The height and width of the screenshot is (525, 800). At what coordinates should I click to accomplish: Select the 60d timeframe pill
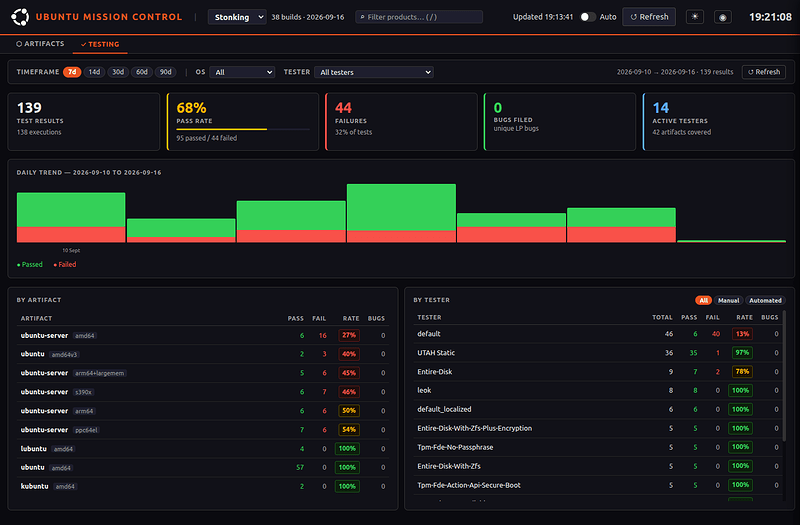click(142, 72)
